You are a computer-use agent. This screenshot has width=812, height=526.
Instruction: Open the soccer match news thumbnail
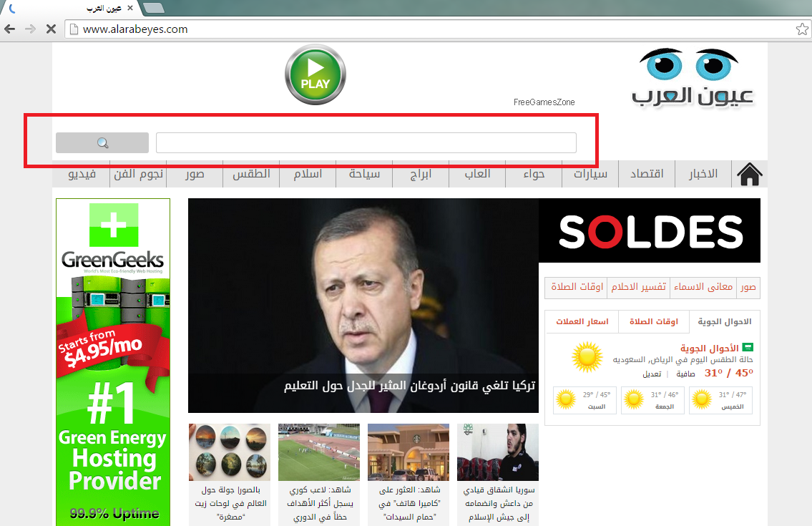point(318,452)
